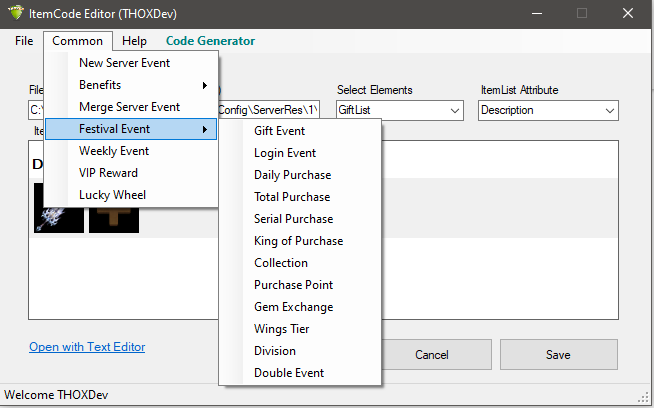Open the Help menu
Viewport: 654px width, 408px height.
pyautogui.click(x=135, y=41)
